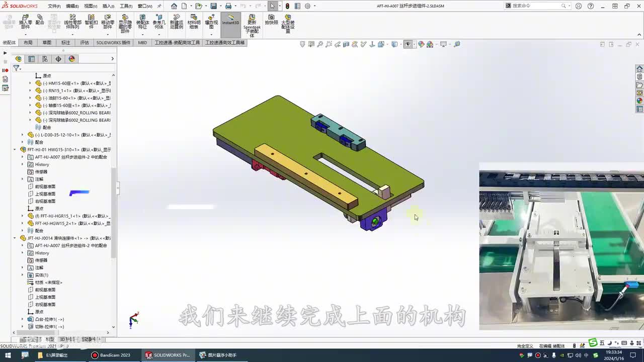
Task: Select the 切除-拉伸1 feature
Action: [x=46, y=327]
